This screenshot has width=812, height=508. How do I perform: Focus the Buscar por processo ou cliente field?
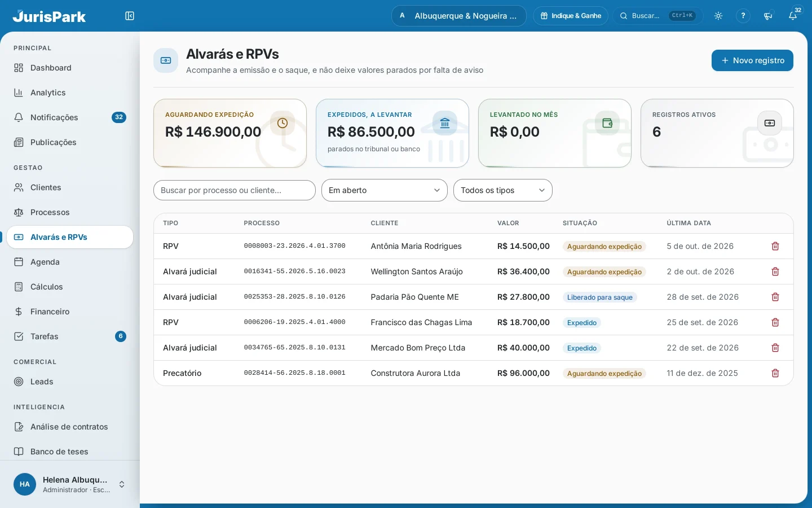235,190
